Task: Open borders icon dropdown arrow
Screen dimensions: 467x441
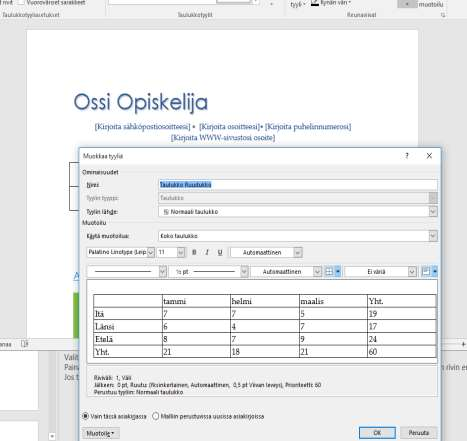Action: (338, 272)
